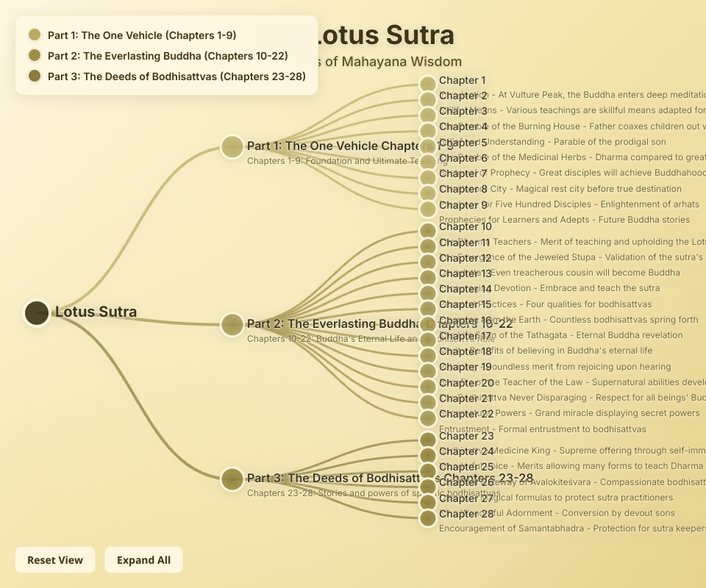
Task: Select the Chapter 1 node circle
Action: pyautogui.click(x=428, y=84)
